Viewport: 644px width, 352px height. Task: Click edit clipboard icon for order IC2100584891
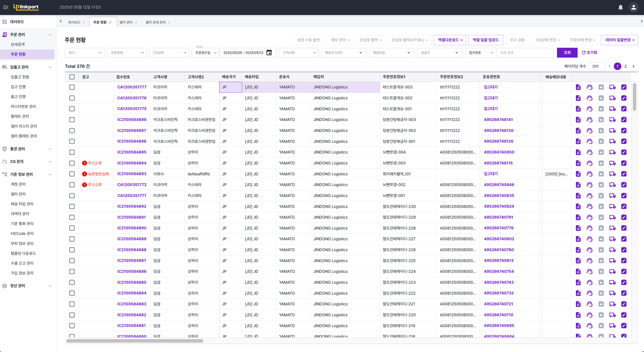pyautogui.click(x=624, y=217)
